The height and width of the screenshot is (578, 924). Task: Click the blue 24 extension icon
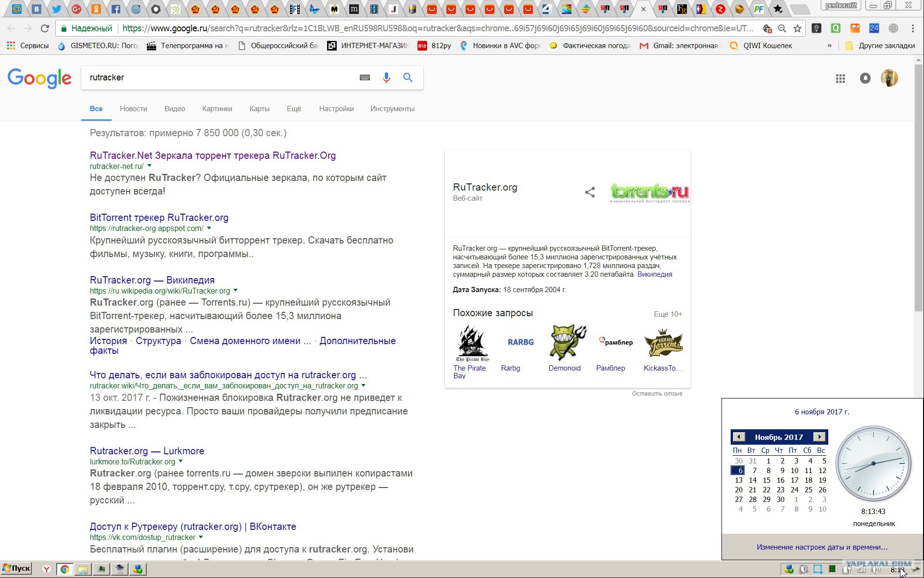[x=874, y=28]
